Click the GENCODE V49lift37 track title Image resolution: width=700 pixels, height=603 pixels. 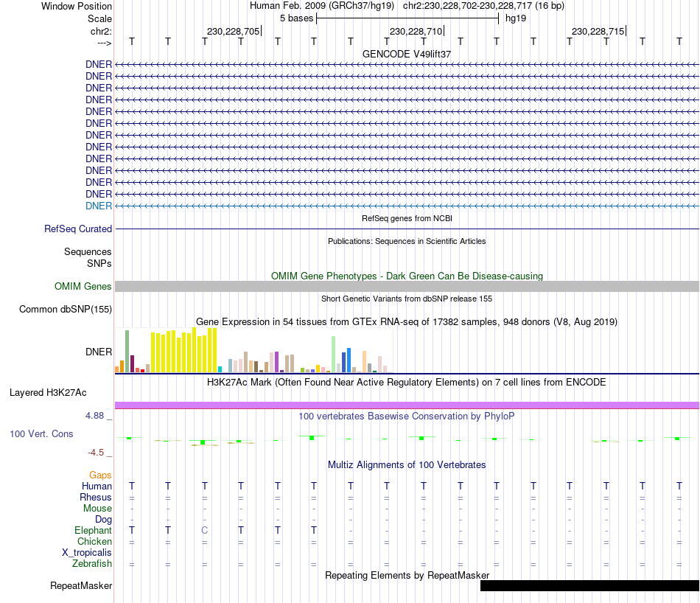pos(406,54)
